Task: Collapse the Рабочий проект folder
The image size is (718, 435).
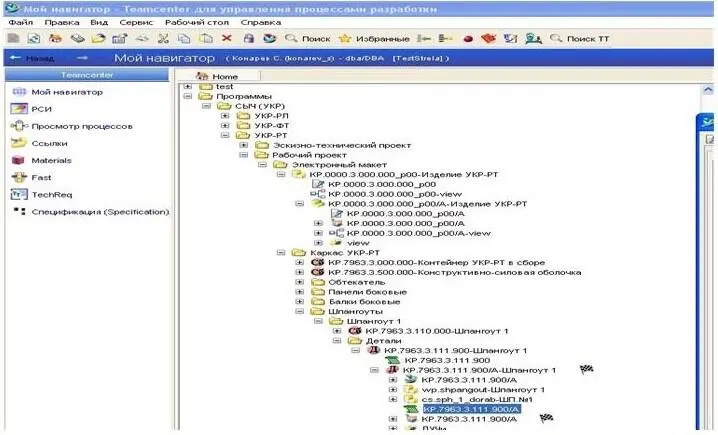Action: coord(244,155)
